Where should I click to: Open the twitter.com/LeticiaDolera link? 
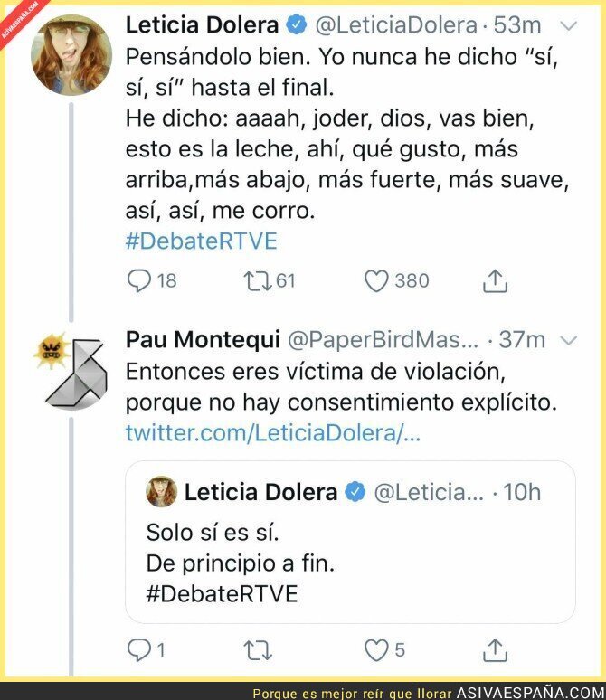coord(273,432)
